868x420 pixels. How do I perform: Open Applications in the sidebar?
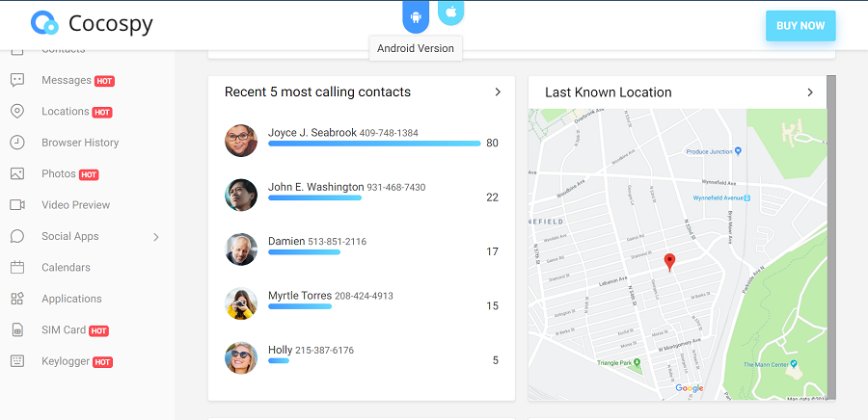(71, 299)
